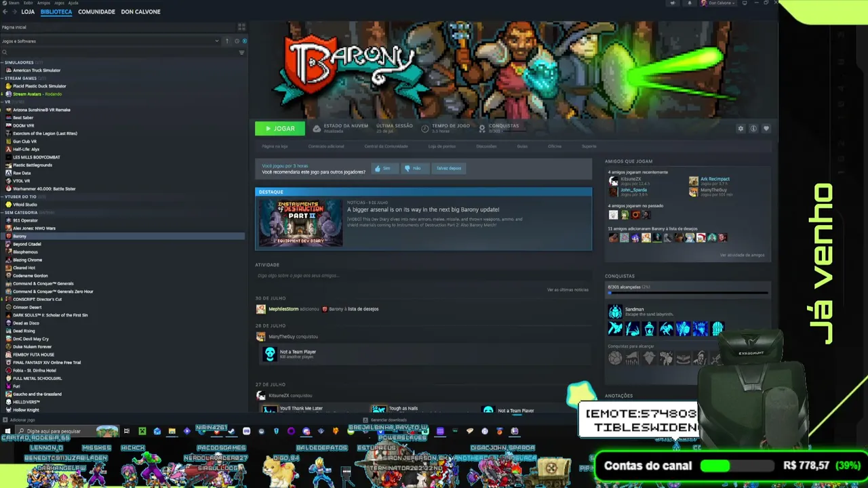Click the Beat Saber game icon
Screen dimensions: 868x488
8,117
